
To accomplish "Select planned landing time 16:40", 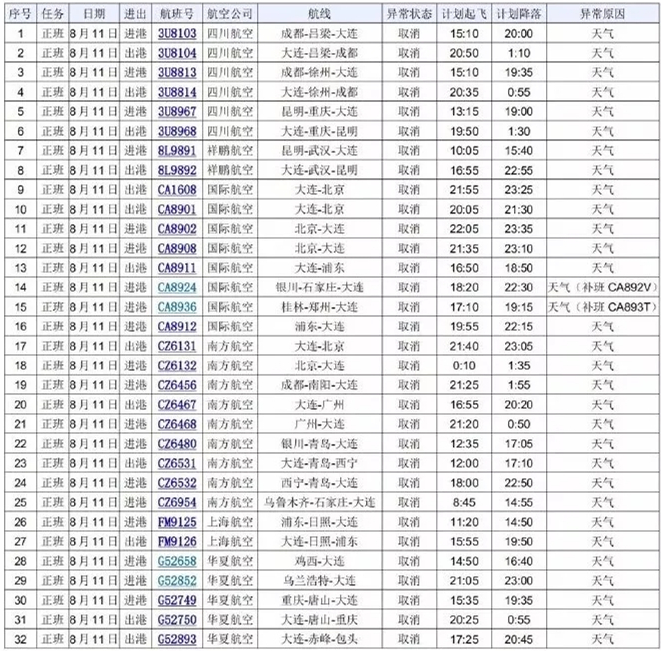I will (519, 561).
